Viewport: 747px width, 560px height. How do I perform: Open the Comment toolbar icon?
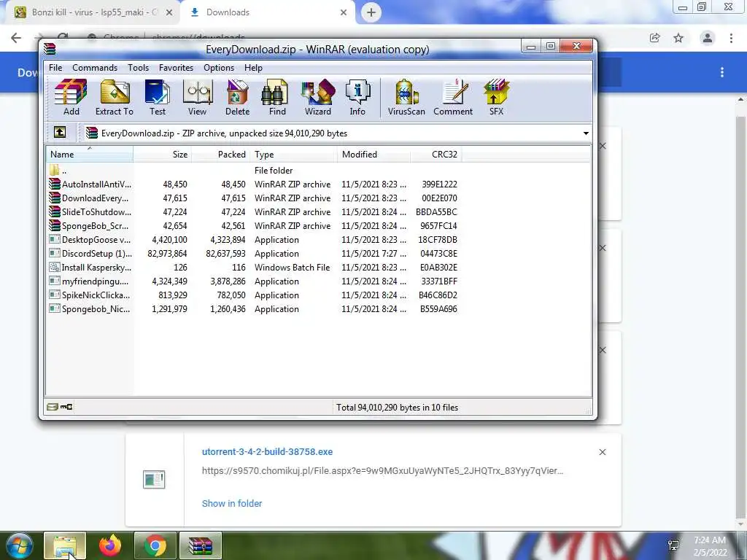453,98
